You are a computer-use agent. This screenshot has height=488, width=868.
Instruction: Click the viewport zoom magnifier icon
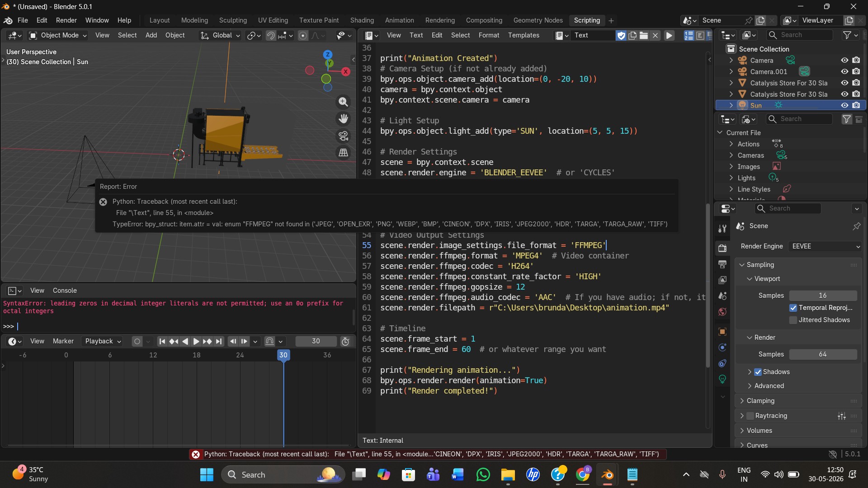(344, 102)
